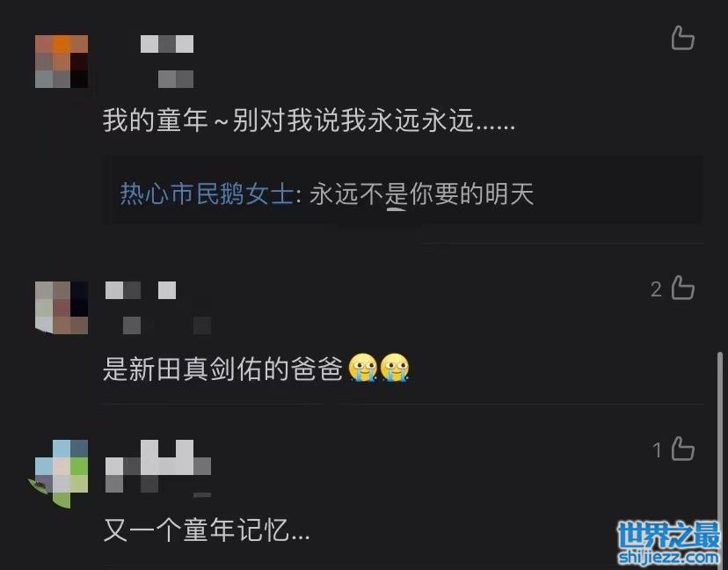Click the 世界之最 watermark logo
Image resolution: width=728 pixels, height=570 pixels.
coord(668,542)
